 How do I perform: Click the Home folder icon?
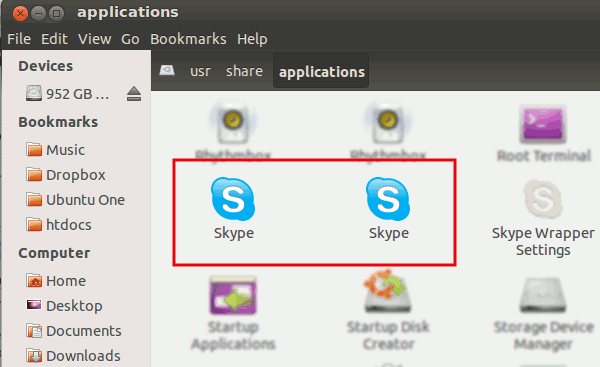34,281
